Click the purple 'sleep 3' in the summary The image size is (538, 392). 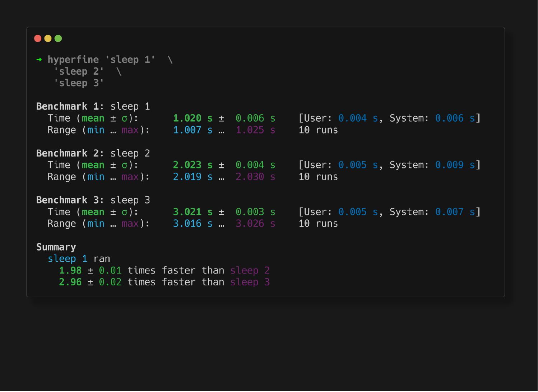(250, 282)
